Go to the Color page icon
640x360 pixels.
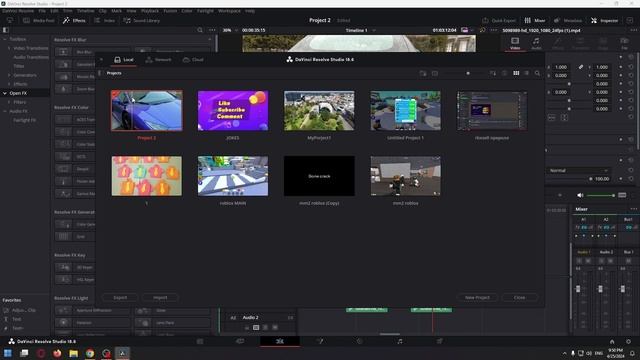(360, 341)
